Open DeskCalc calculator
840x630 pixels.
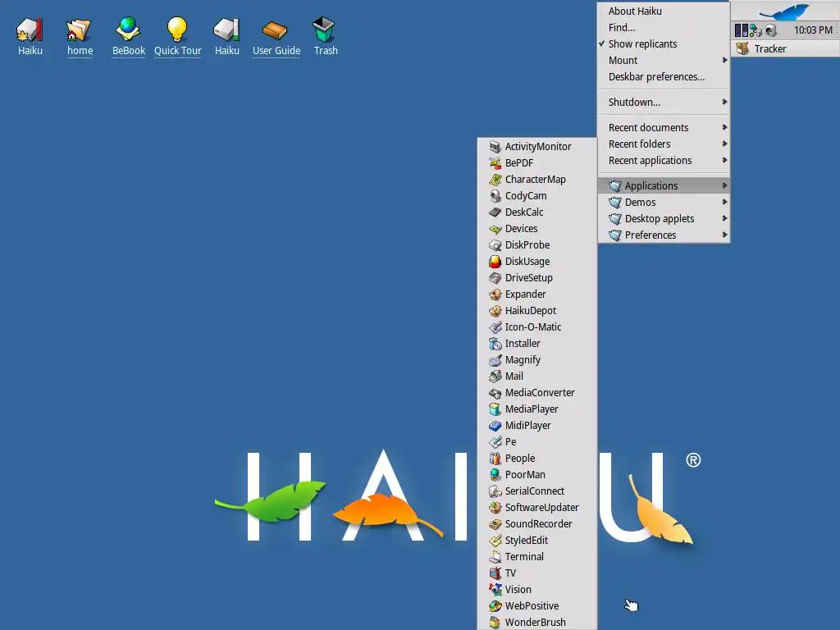(x=536, y=212)
